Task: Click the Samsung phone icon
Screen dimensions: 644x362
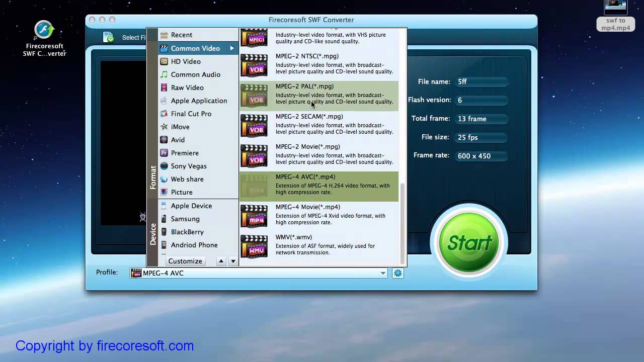Action: coord(164,219)
